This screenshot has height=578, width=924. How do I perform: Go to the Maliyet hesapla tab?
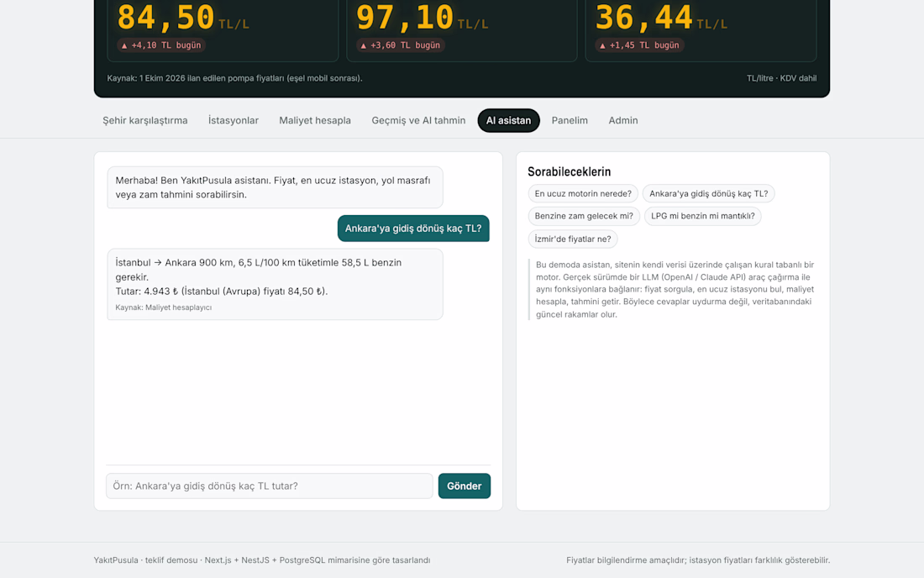coord(315,120)
